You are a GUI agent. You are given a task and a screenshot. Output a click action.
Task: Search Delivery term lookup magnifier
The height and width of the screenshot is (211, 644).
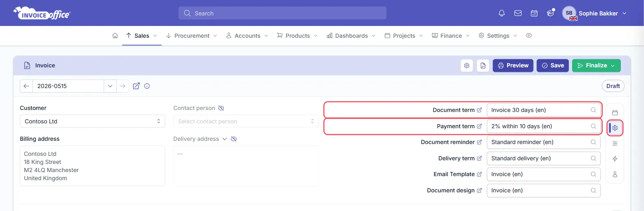click(593, 158)
